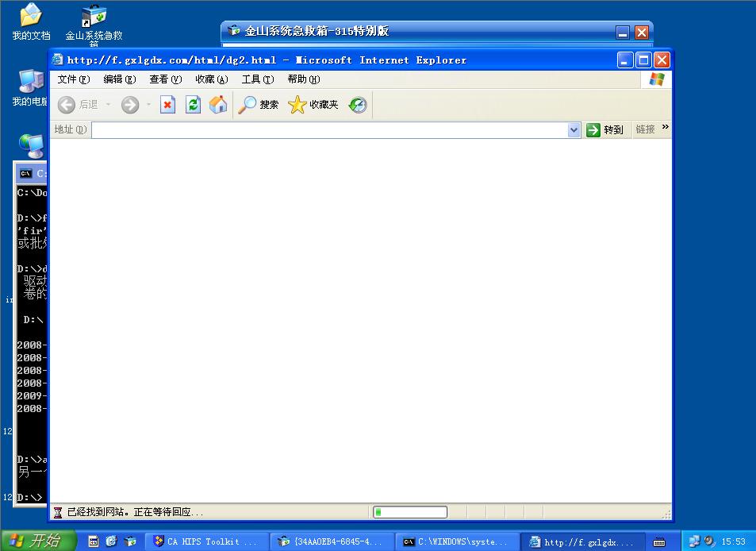
Task: Refresh the page with green arrows icon
Action: coord(194,105)
